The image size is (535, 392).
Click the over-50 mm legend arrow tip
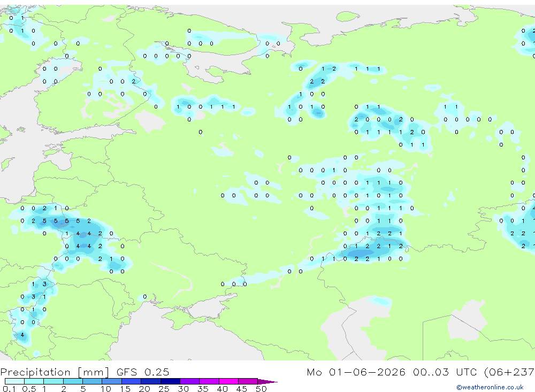point(267,382)
